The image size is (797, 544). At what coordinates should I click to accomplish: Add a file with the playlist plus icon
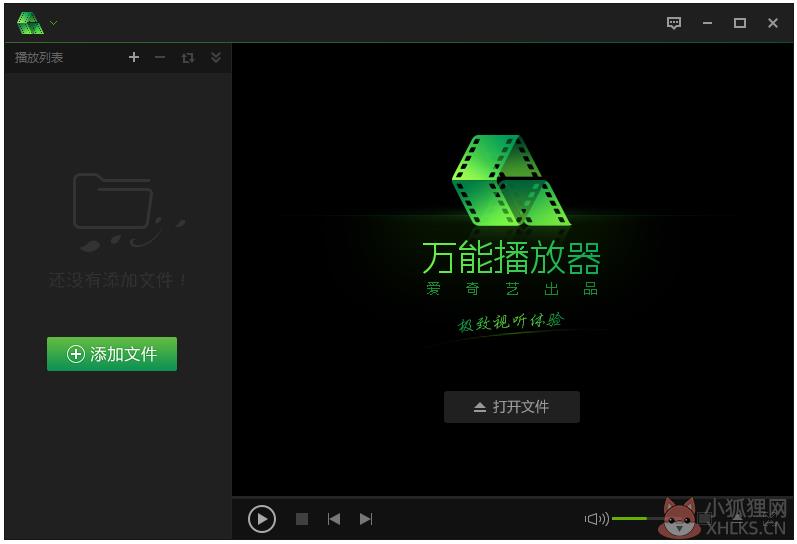point(134,57)
